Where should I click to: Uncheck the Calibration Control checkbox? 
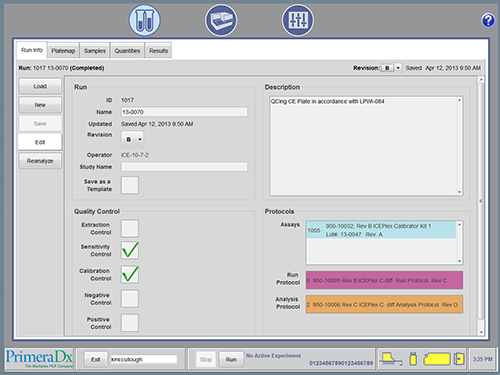pyautogui.click(x=130, y=274)
